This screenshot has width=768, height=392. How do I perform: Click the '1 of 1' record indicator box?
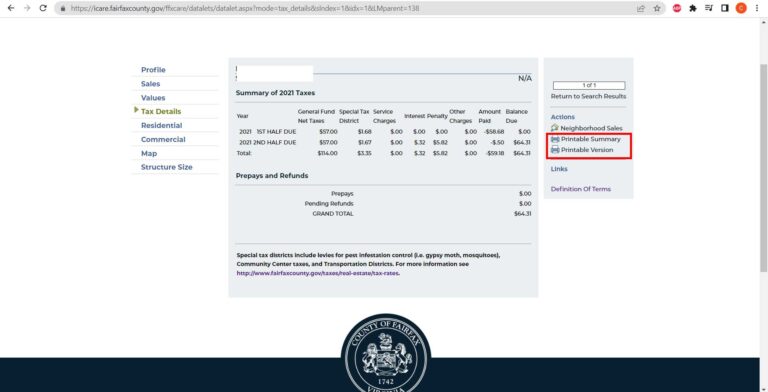(589, 85)
